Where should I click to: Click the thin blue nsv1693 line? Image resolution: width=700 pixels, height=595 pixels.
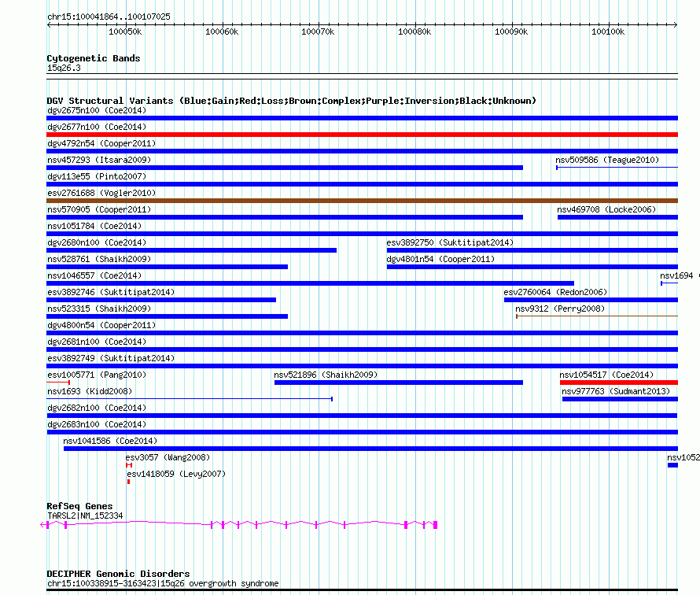(190, 399)
